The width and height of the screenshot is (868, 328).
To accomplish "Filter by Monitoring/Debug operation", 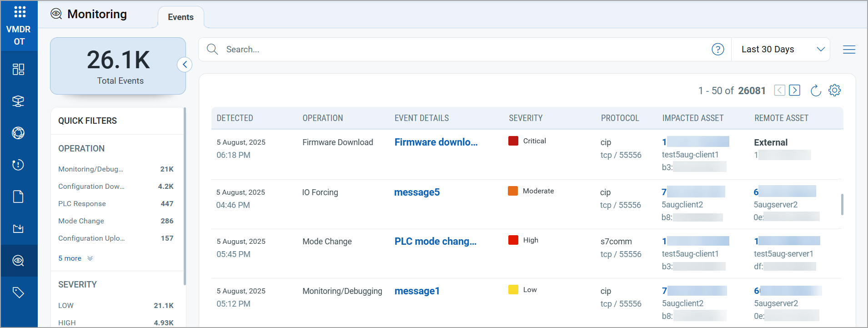I will pos(91,169).
